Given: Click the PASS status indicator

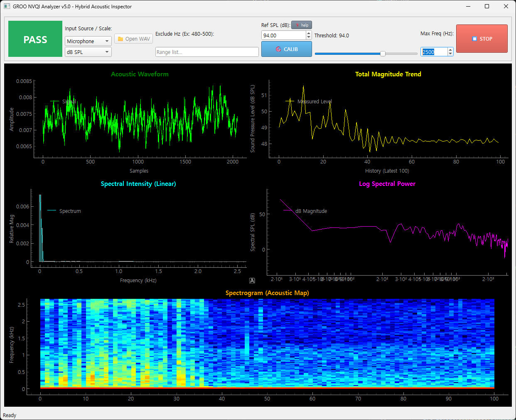Looking at the screenshot, I should 35,39.
